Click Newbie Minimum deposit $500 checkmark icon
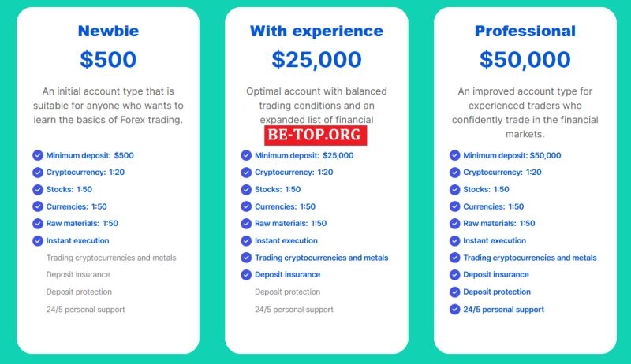The width and height of the screenshot is (631, 364). (37, 155)
